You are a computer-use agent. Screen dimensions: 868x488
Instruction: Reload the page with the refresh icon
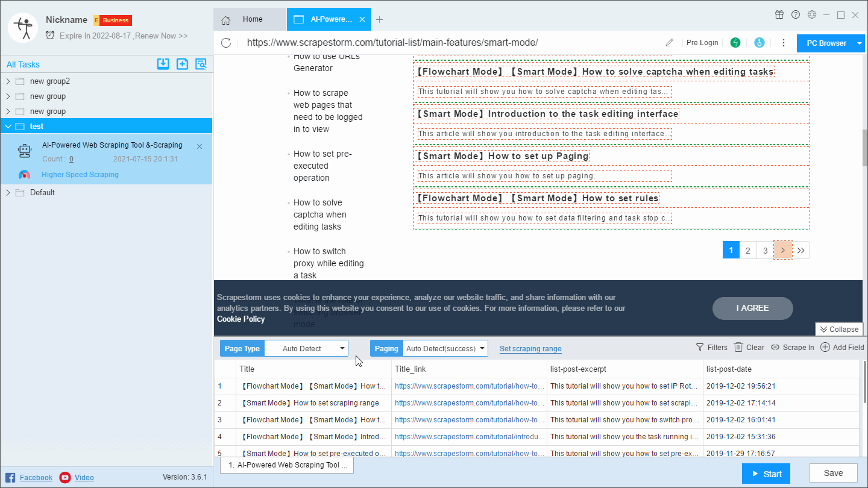(x=226, y=43)
